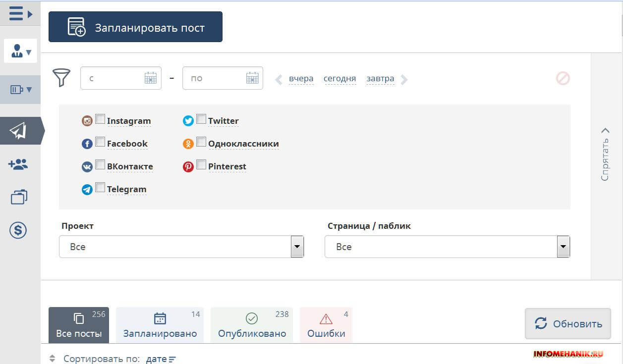The height and width of the screenshot is (364, 623).
Task: Click the add users icon in sidebar
Action: click(x=18, y=164)
